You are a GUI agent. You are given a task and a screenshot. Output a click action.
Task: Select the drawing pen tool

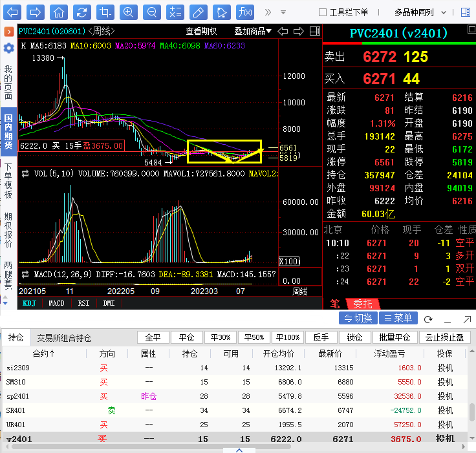(x=199, y=12)
